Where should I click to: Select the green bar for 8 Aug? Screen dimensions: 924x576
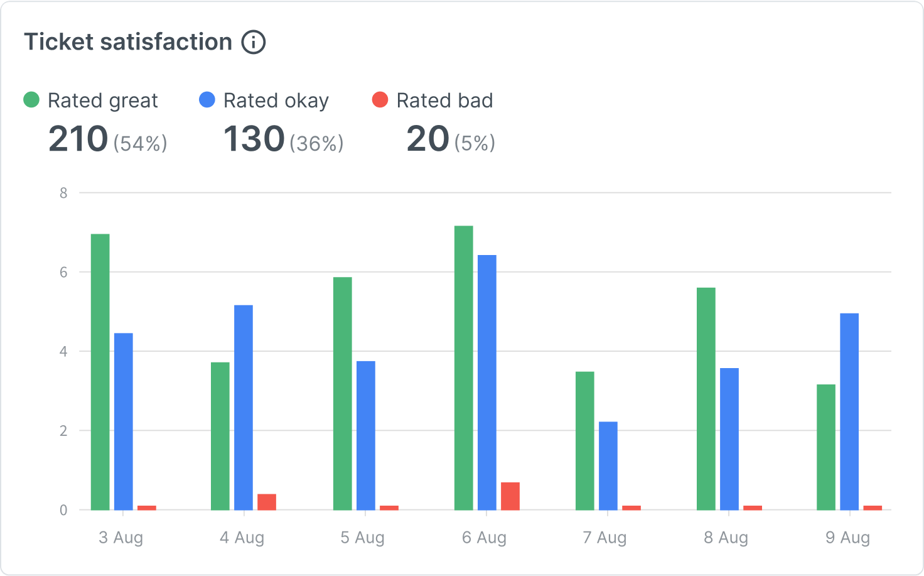706,399
